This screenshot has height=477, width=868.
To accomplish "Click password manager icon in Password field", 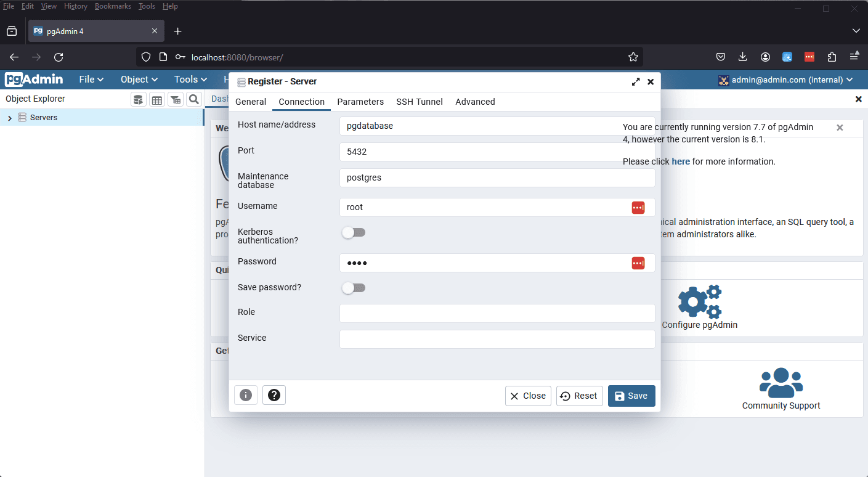I will pyautogui.click(x=638, y=263).
